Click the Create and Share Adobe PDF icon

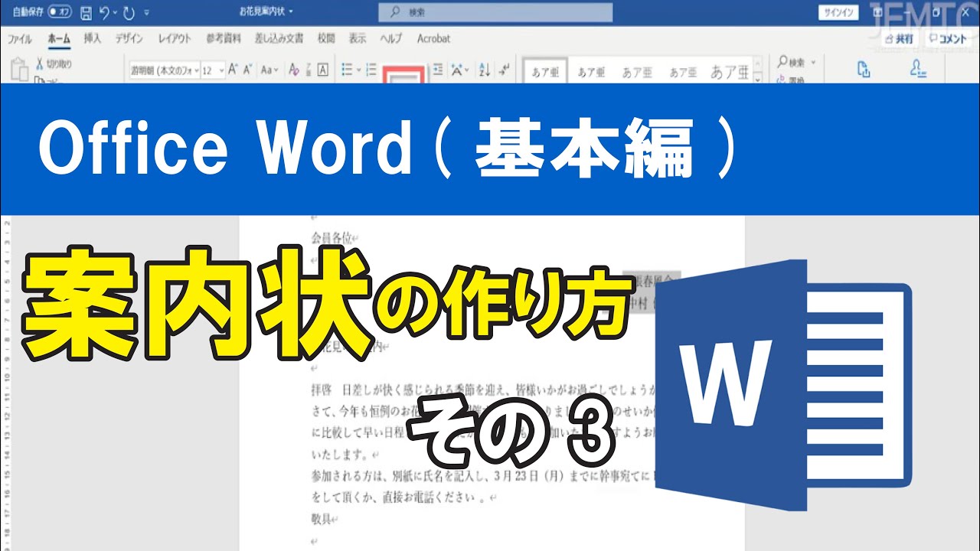coord(864,70)
